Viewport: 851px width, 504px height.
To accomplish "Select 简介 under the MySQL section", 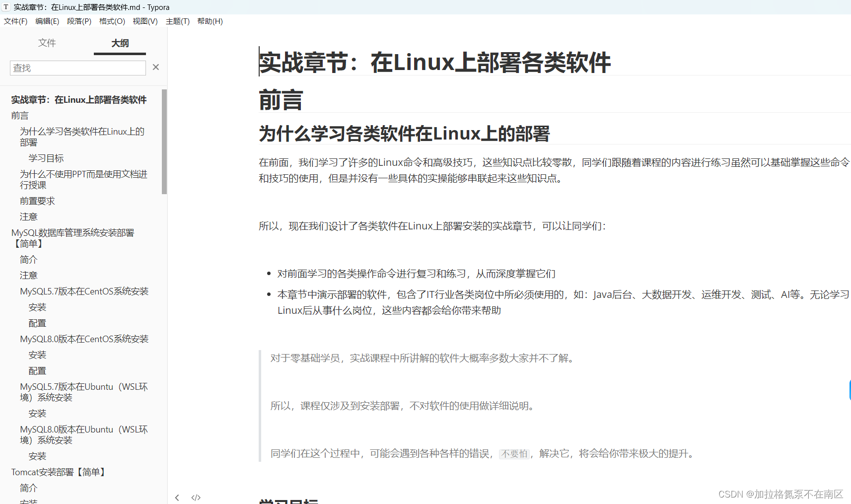I will coord(29,260).
